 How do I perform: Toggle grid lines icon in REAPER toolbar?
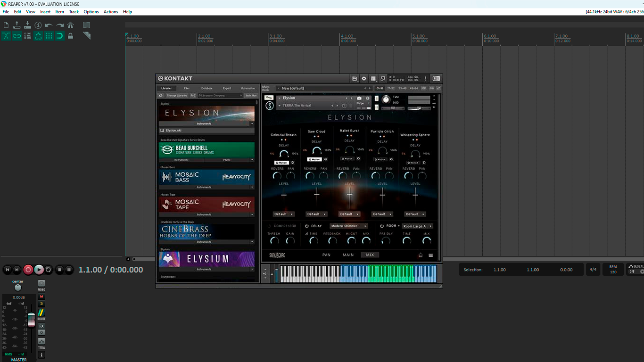click(49, 36)
